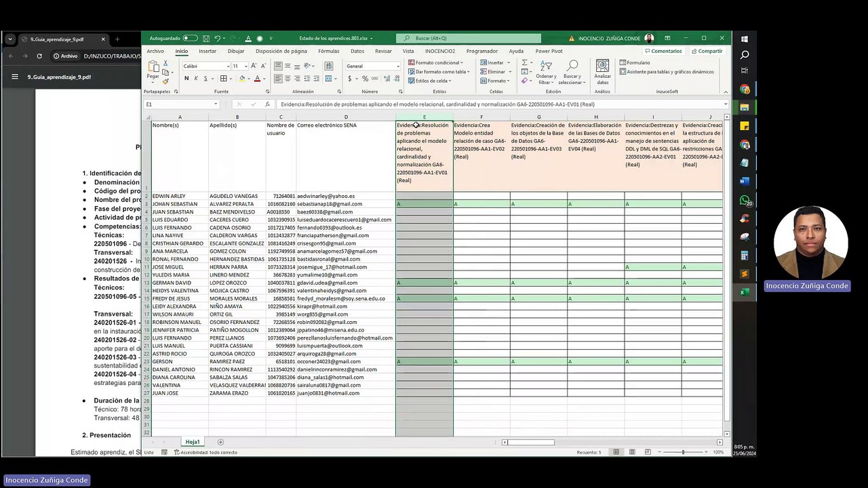Viewport: 868px width, 488px height.
Task: Toggle the align left button
Action: coord(278,79)
